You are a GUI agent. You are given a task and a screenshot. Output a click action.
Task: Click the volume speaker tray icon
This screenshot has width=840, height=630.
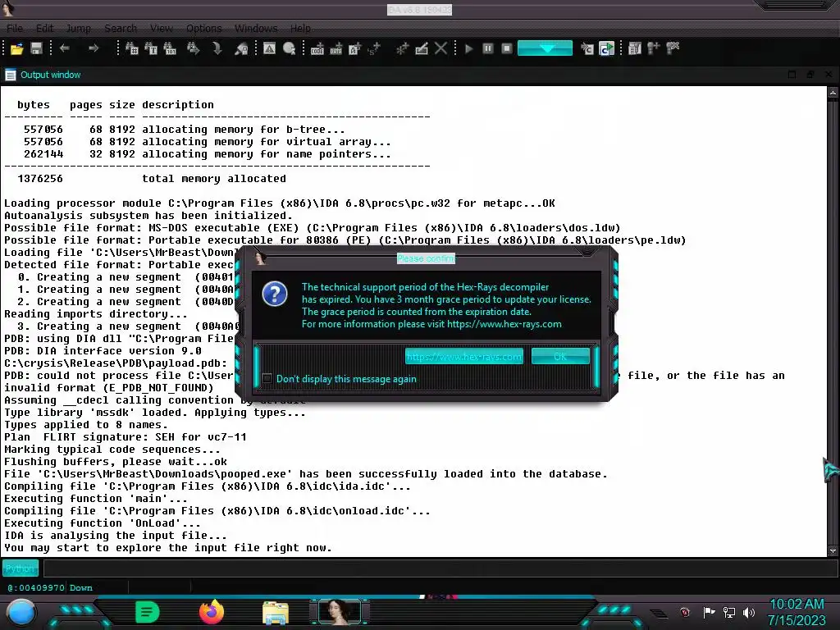tap(749, 612)
